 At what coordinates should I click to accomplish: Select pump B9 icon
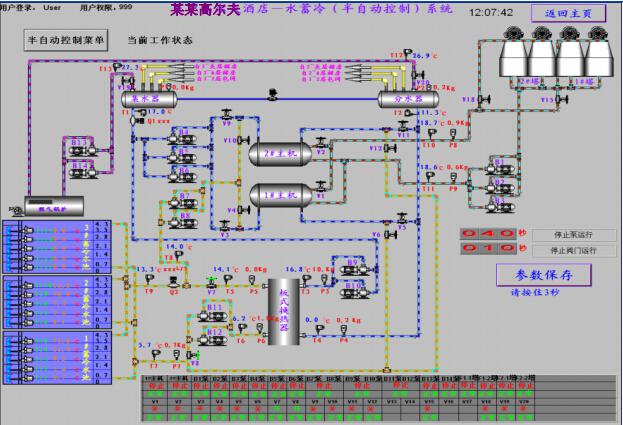point(356,270)
